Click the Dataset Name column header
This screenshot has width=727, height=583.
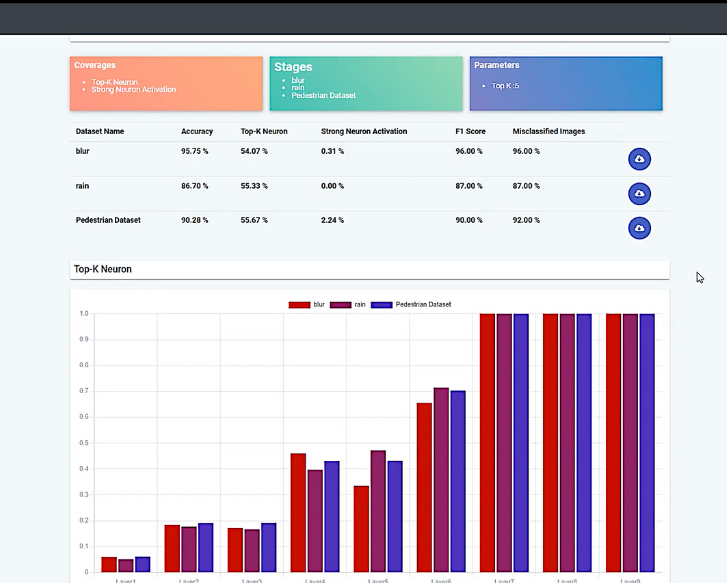tap(100, 131)
